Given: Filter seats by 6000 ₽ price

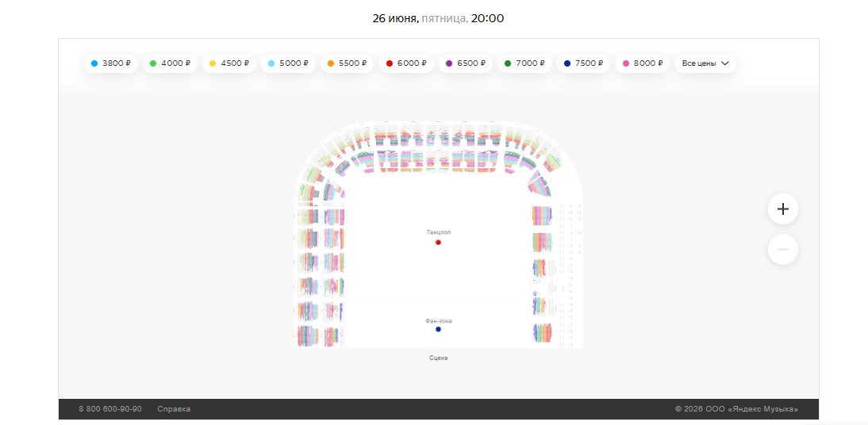Looking at the screenshot, I should pyautogui.click(x=405, y=63).
